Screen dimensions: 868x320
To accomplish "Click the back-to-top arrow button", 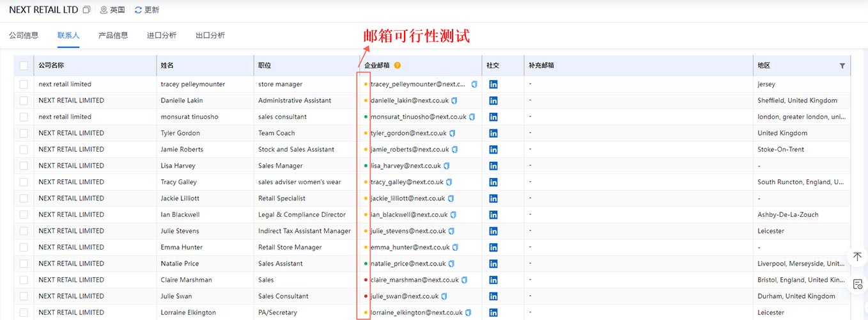I will (858, 257).
